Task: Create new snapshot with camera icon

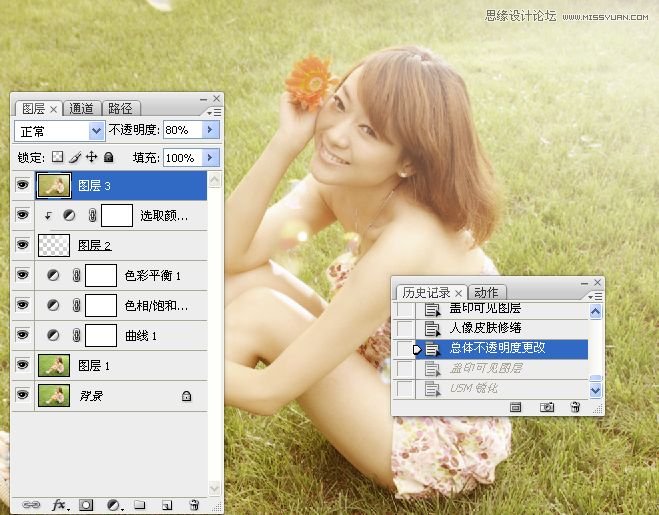Action: (547, 407)
